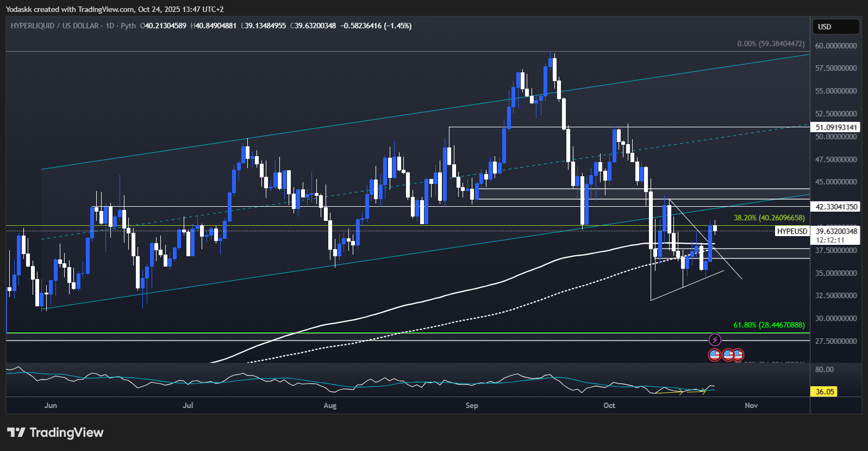Viewport: 868px width, 451px height.
Task: Click the Pyth data source label
Action: 128,26
